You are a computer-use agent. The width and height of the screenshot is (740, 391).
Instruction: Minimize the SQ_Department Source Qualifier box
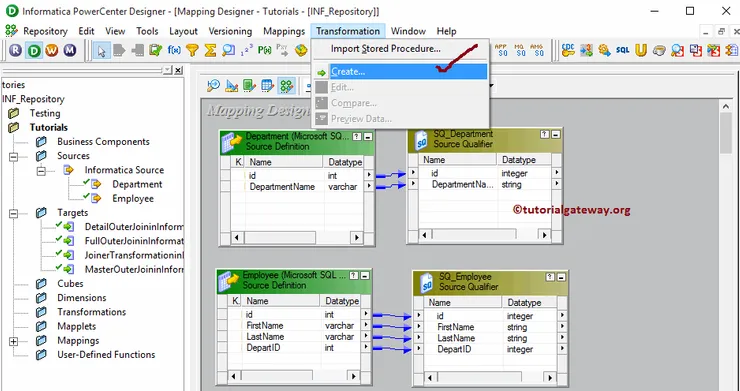tap(556, 135)
